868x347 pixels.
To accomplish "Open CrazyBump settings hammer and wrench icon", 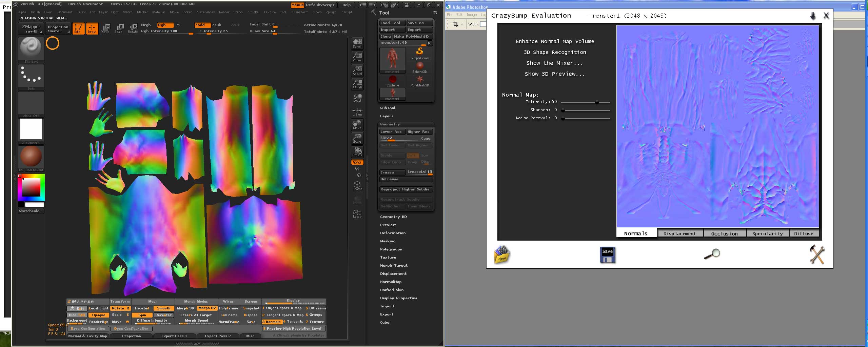I will tap(817, 254).
